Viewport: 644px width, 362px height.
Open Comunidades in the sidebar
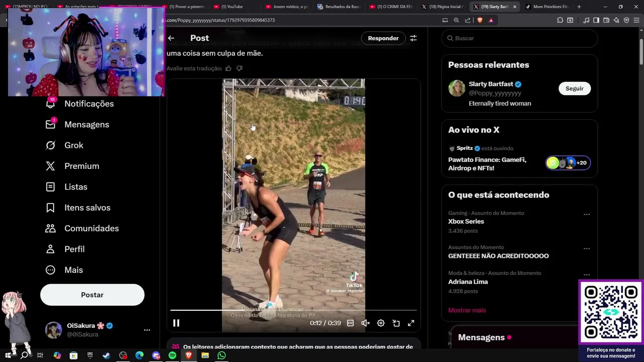coord(82,228)
